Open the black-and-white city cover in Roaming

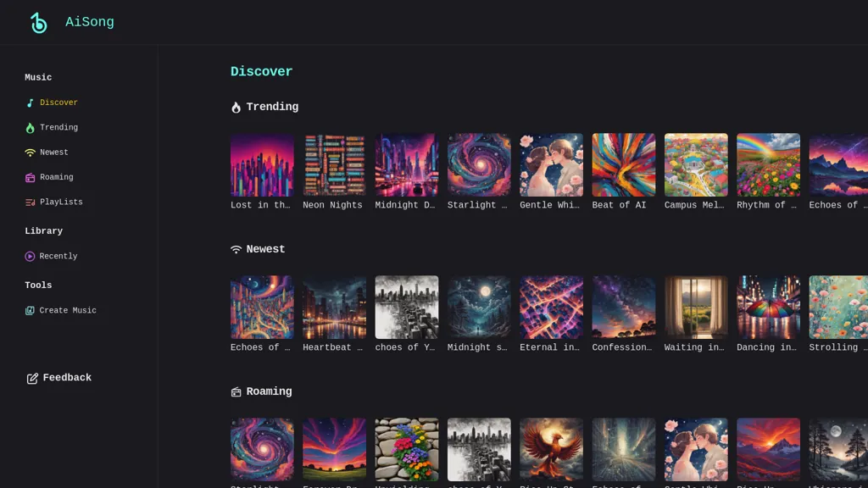pyautogui.click(x=479, y=449)
